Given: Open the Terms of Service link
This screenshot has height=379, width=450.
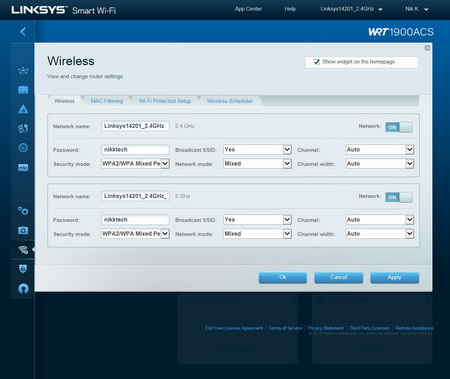Looking at the screenshot, I should 285,328.
